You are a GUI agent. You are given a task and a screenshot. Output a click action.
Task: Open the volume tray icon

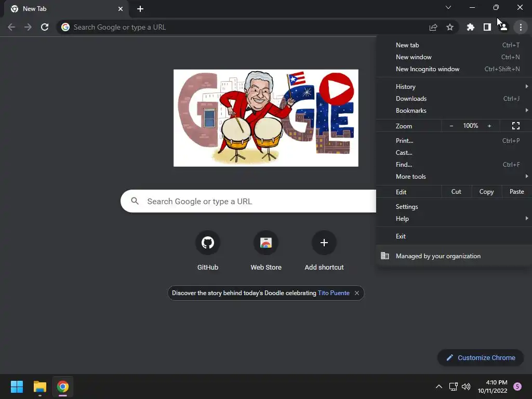(x=466, y=387)
